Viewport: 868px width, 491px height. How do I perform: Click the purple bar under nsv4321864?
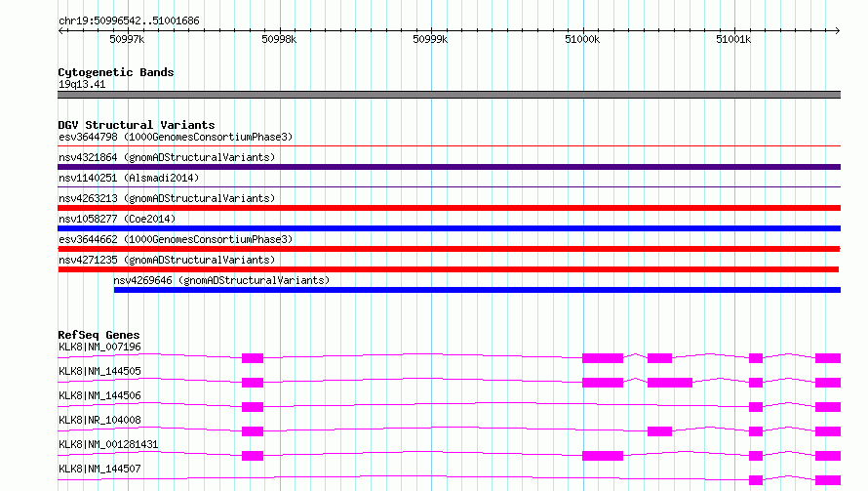pos(449,167)
